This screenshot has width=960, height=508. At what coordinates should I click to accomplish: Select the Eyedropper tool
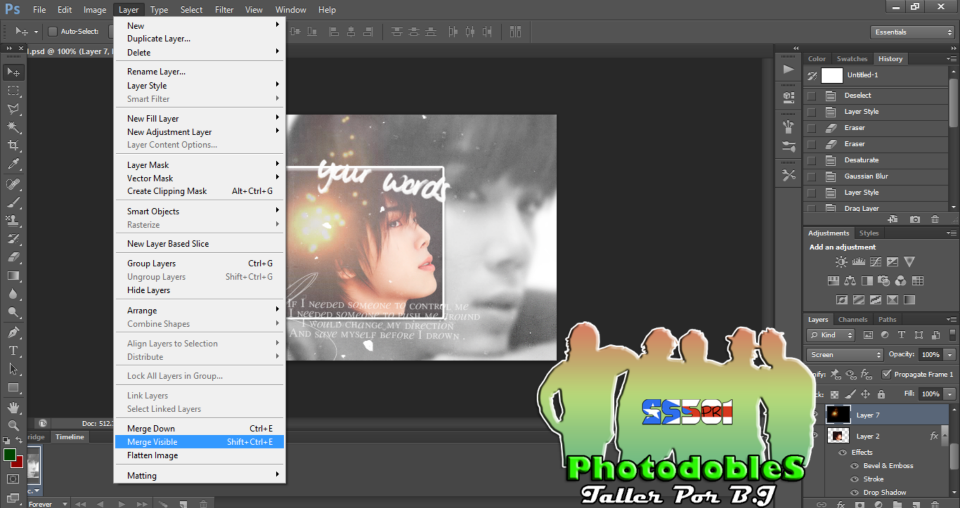(13, 164)
